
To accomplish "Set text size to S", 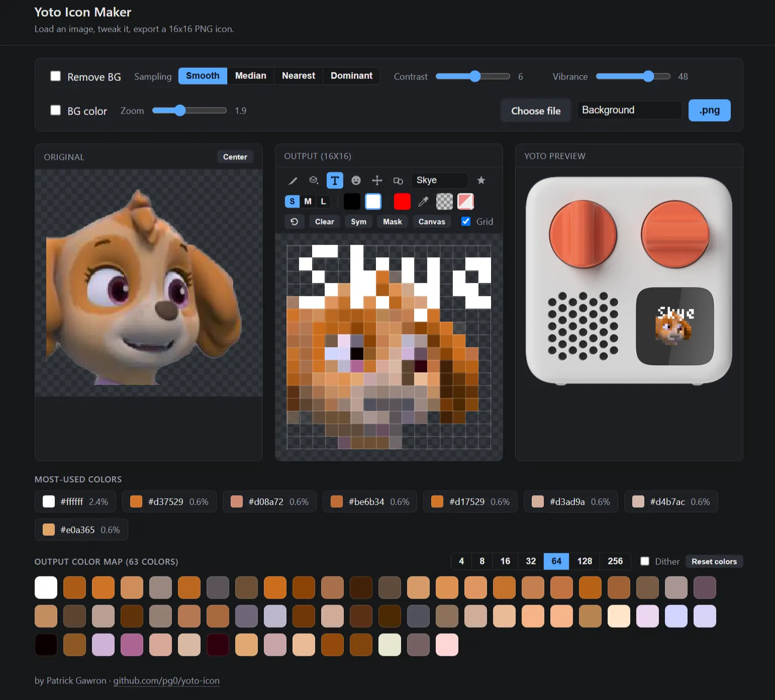I will point(292,202).
